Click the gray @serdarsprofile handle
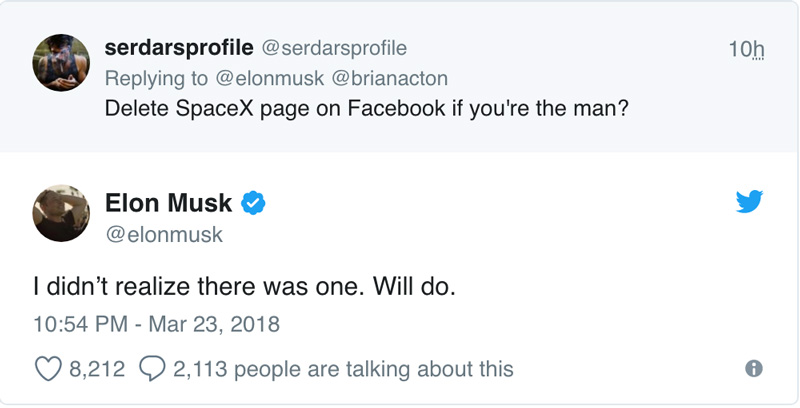 point(334,47)
